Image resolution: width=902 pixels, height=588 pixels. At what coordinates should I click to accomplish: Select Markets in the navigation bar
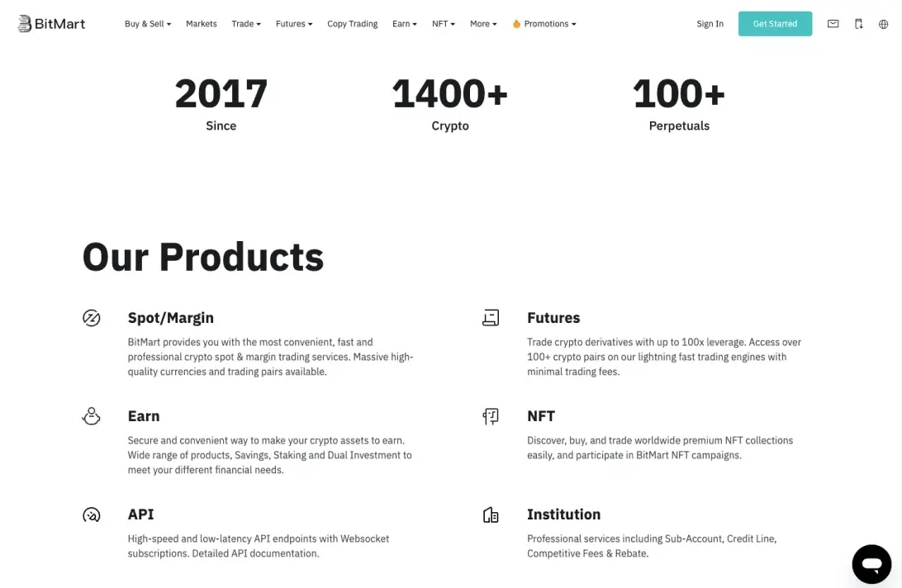(201, 24)
